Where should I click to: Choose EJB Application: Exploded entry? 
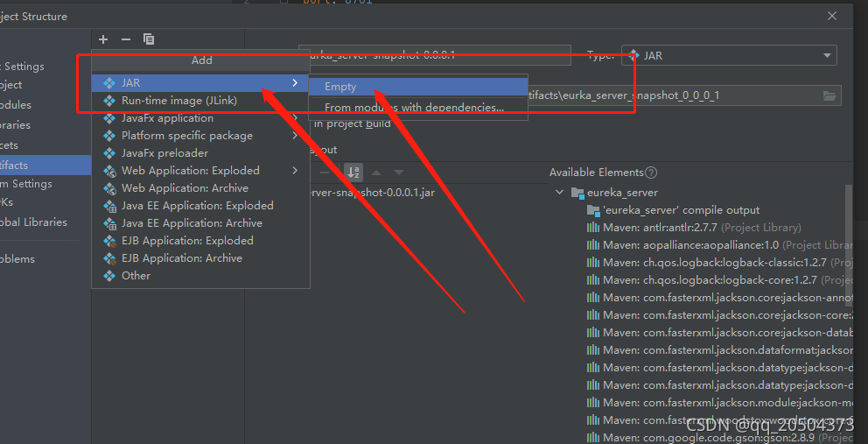[x=200, y=241]
